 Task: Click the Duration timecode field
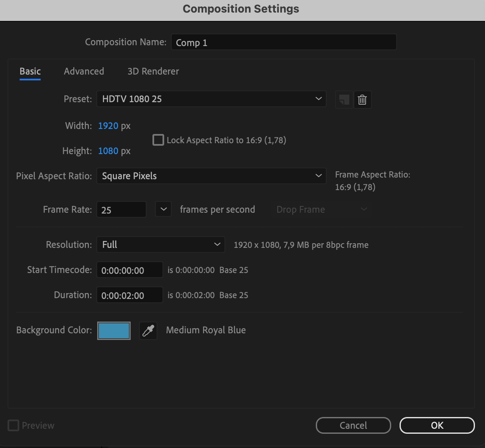click(129, 295)
